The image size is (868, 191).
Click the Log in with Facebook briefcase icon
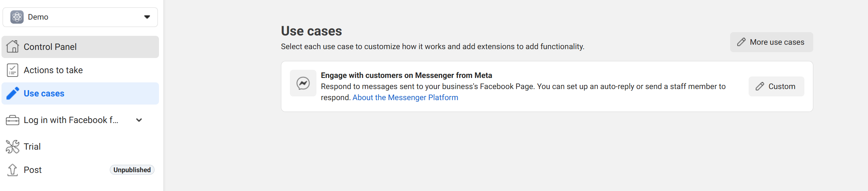tap(13, 120)
